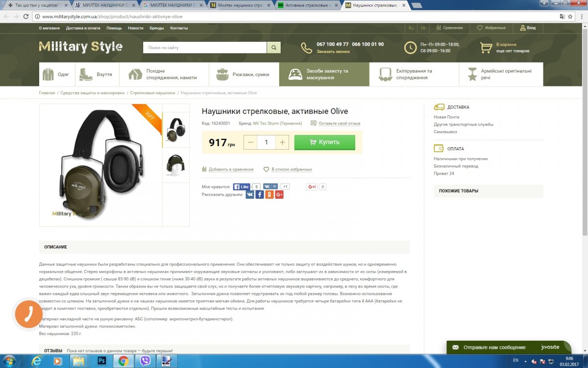Open Засоби захисту та маскування category
Screen dimensions: 588x368
pyautogui.click(x=324, y=74)
